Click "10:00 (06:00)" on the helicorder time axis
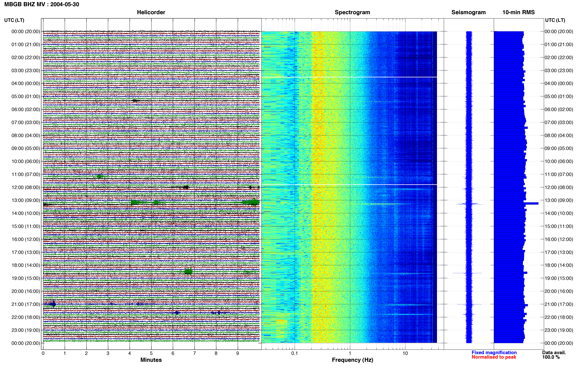This screenshot has width=588, height=368. click(x=26, y=161)
